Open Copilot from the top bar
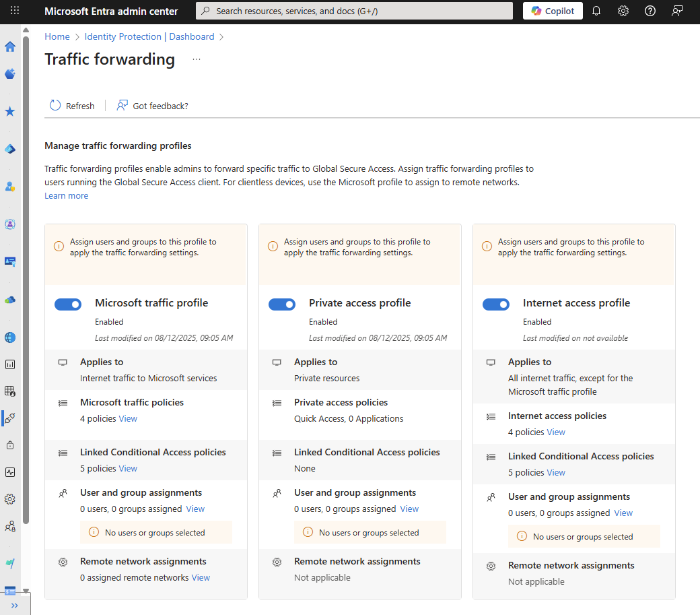The height and width of the screenshot is (615, 700). click(x=553, y=11)
